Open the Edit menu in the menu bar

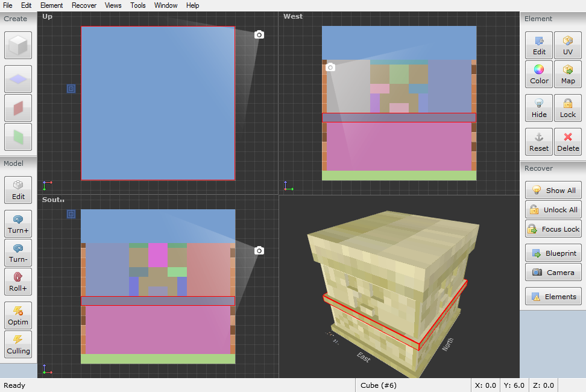pyautogui.click(x=26, y=5)
